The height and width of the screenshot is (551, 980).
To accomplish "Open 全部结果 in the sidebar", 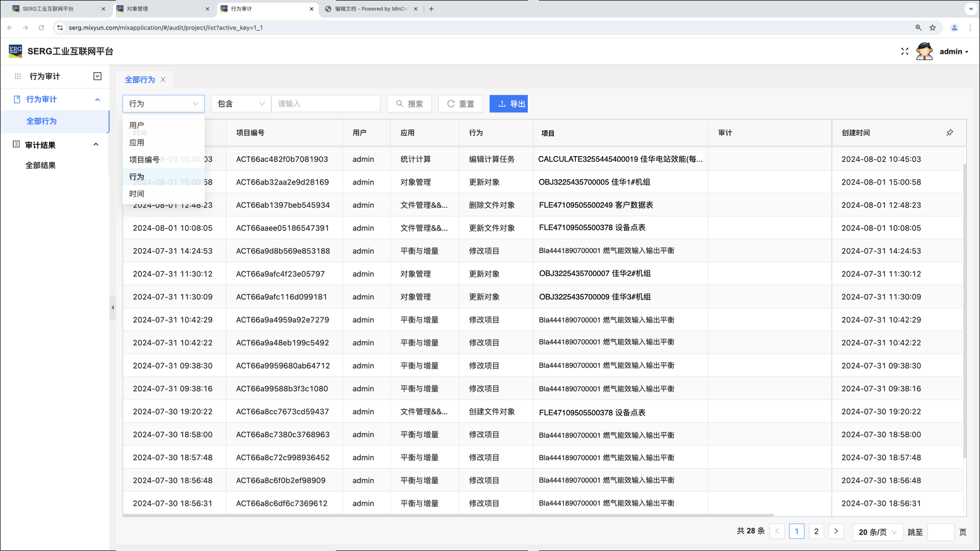I will 41,165.
